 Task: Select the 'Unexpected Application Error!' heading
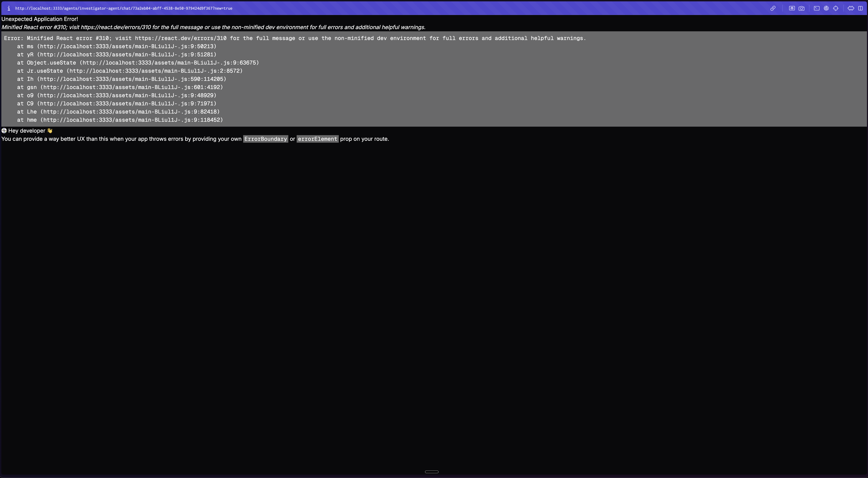tap(39, 19)
